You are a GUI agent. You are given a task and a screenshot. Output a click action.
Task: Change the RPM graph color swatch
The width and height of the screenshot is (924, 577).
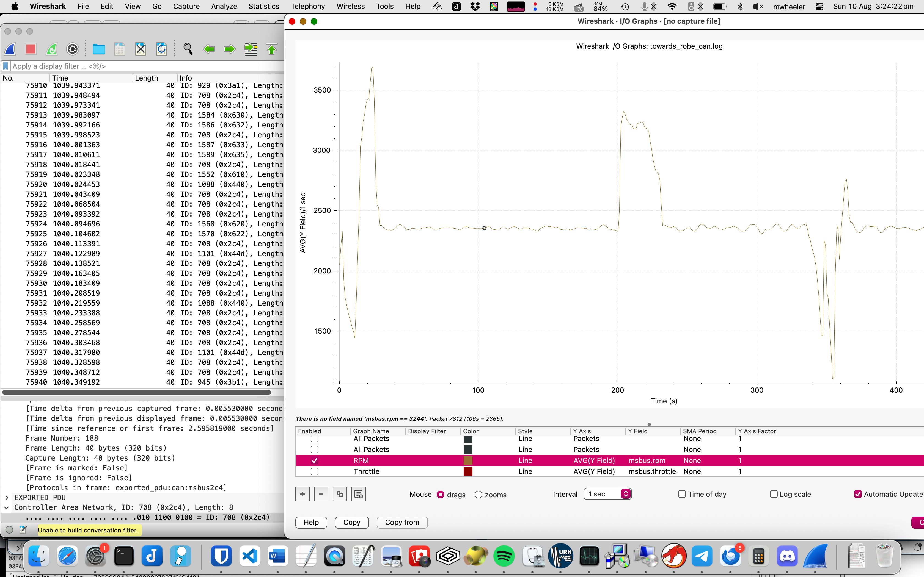tap(468, 461)
